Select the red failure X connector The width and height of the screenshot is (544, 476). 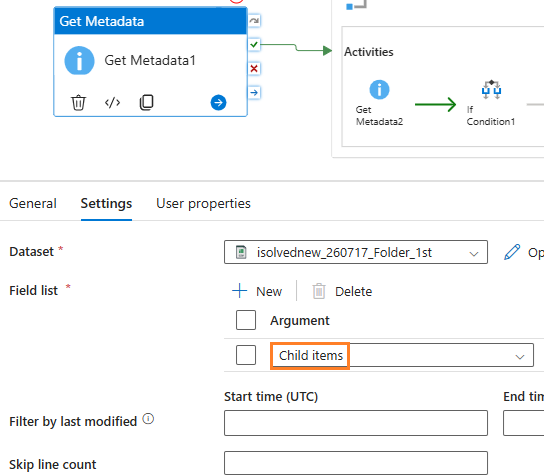(x=254, y=69)
